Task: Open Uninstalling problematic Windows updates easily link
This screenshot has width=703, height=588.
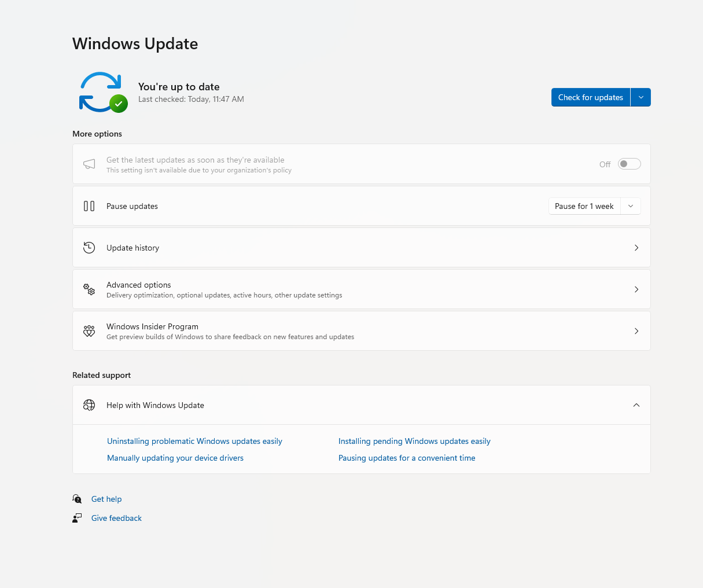Action: tap(194, 441)
